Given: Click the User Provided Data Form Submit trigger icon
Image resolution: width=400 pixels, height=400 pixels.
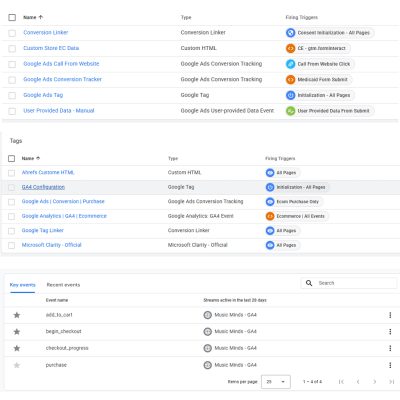Looking at the screenshot, I should (291, 111).
